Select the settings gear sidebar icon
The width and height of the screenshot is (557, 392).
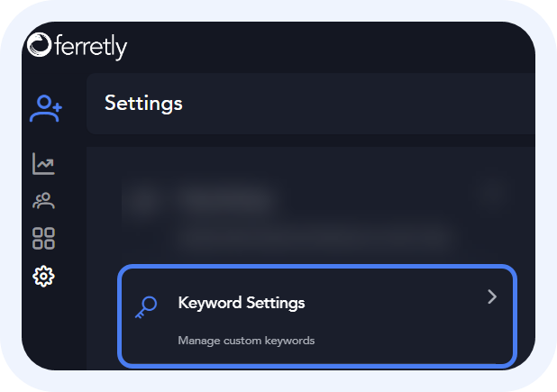[x=43, y=277]
